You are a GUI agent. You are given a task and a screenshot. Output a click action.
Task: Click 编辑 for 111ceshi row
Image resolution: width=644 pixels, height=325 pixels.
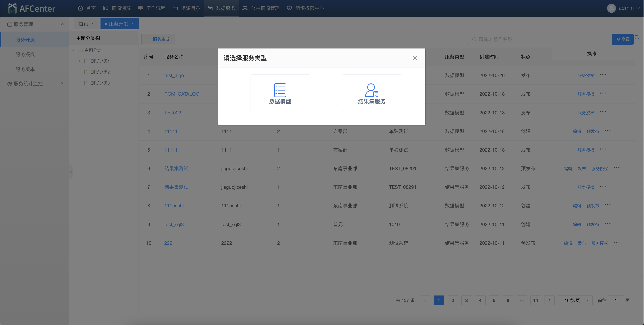577,206
